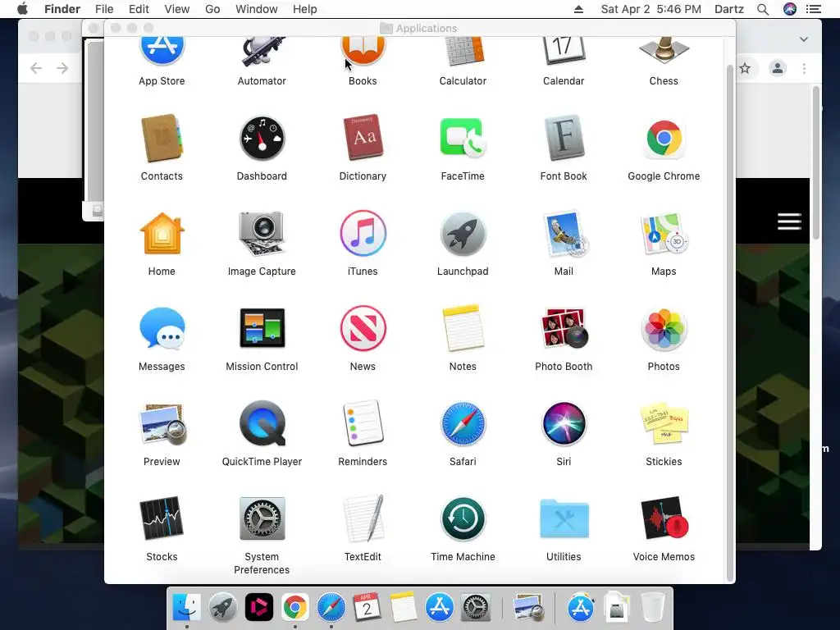The height and width of the screenshot is (630, 840).
Task: Launch Automator from Applications
Action: 262,52
